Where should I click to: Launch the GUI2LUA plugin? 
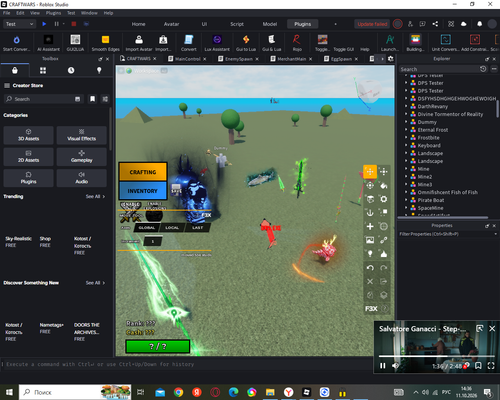click(x=75, y=43)
